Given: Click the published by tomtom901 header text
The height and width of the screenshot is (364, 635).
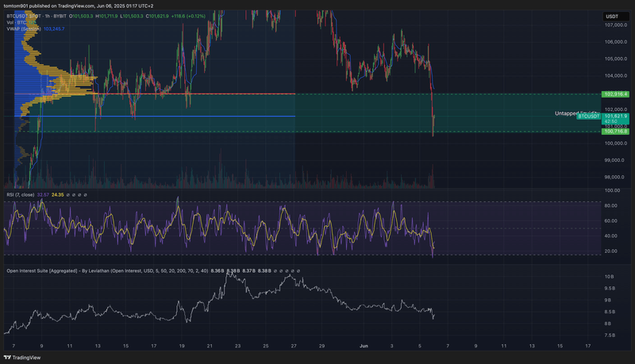Looking at the screenshot, I should (x=78, y=6).
